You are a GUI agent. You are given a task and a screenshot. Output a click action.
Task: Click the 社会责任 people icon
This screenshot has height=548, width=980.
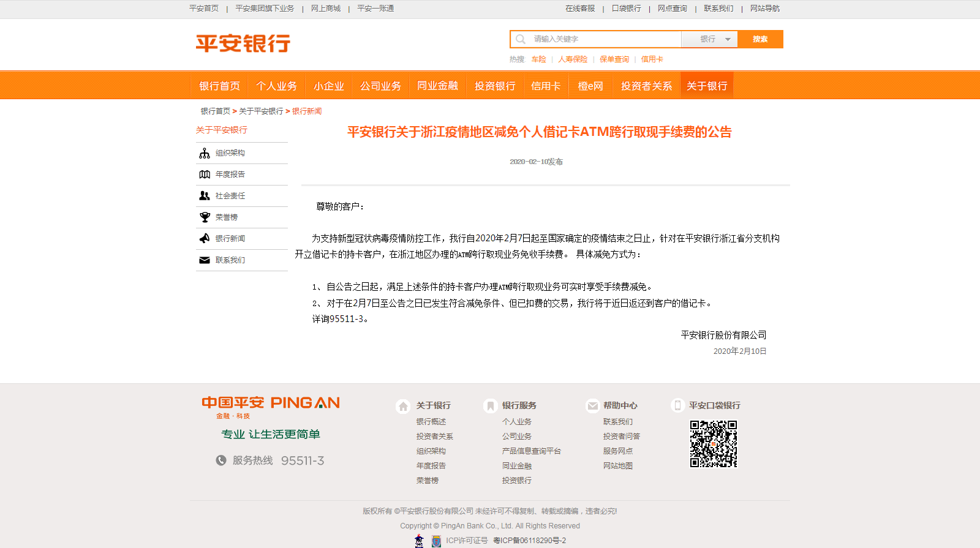[205, 196]
